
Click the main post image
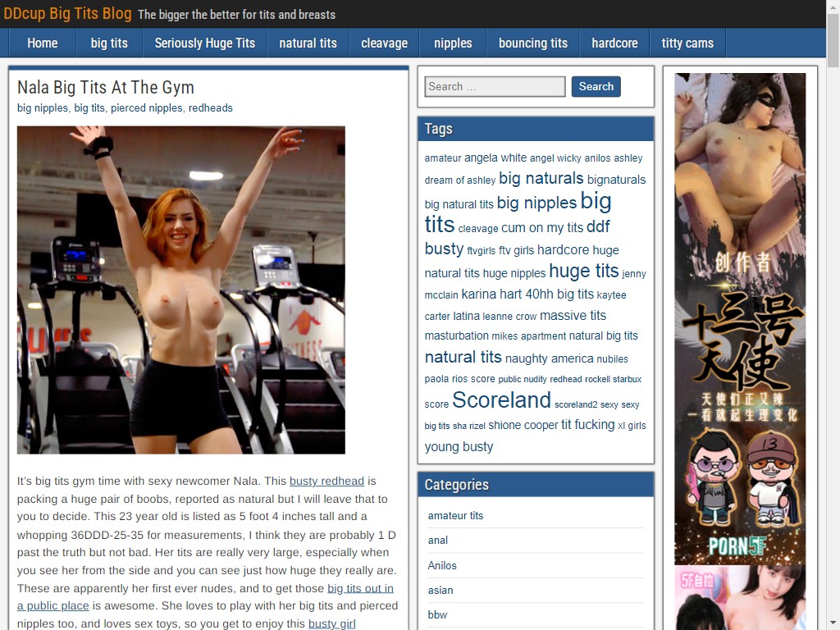pyautogui.click(x=180, y=290)
